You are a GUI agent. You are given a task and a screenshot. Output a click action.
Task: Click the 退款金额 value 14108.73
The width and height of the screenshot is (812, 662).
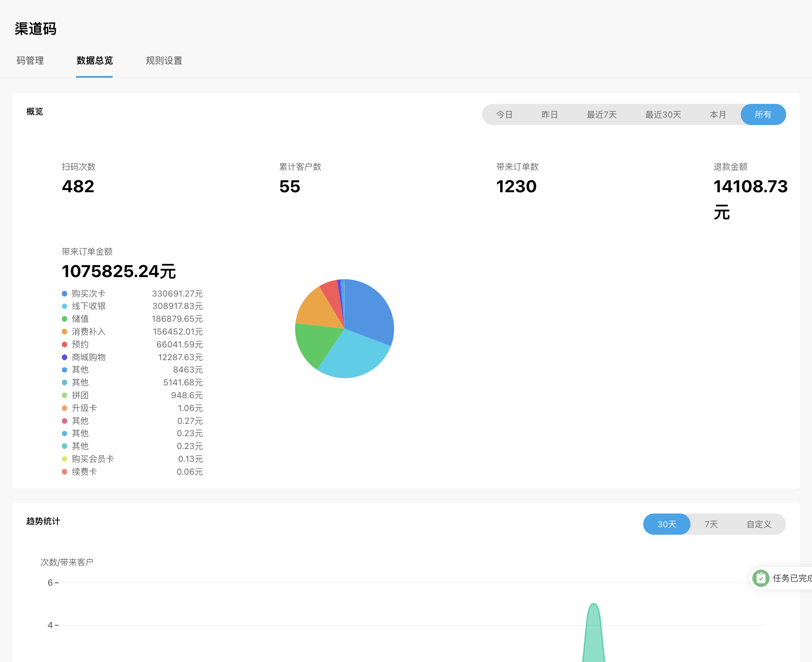(x=750, y=186)
